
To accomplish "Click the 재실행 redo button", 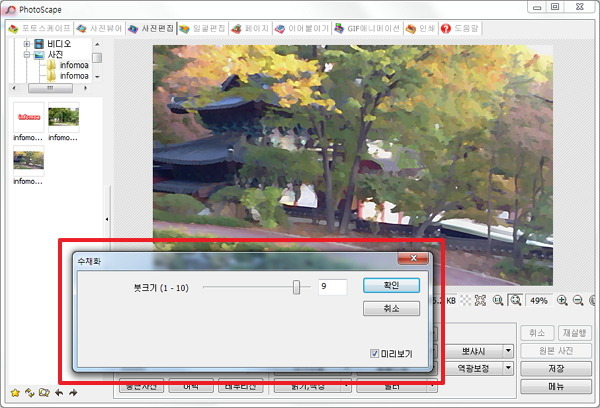I will 574,333.
